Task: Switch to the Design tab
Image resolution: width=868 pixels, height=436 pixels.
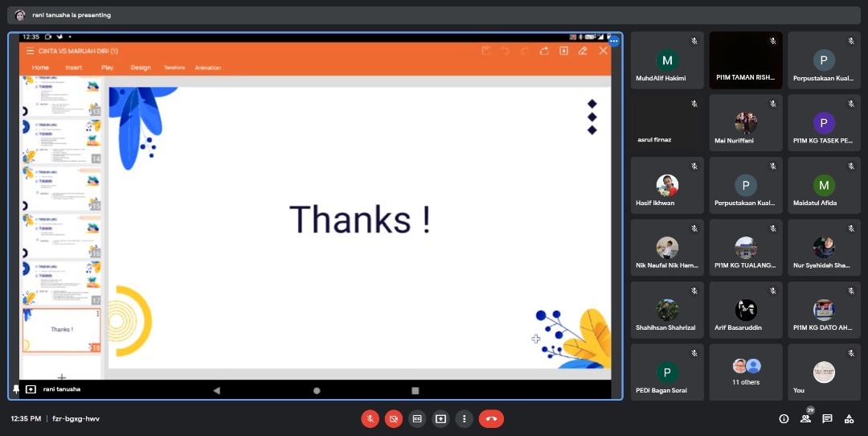Action: click(141, 68)
